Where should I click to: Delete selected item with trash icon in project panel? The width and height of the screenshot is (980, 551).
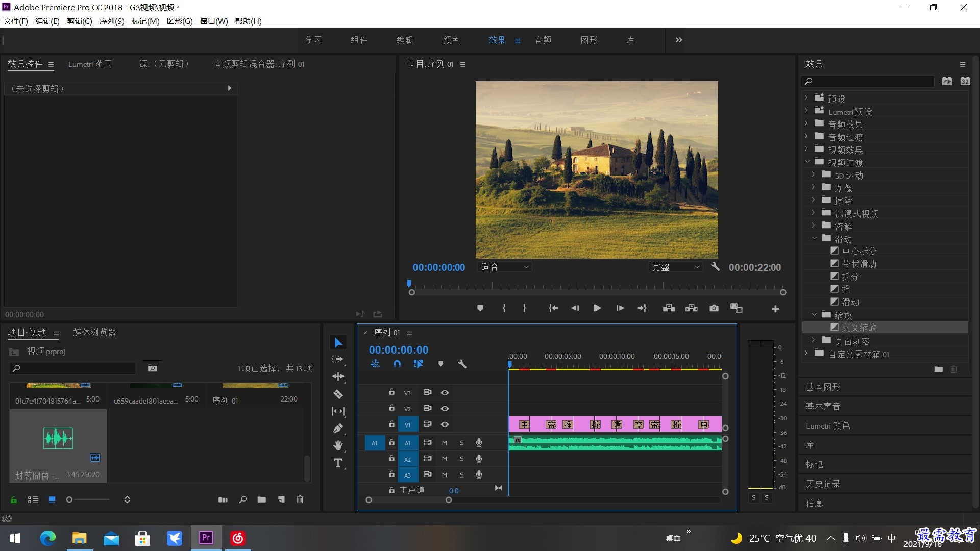(x=300, y=499)
